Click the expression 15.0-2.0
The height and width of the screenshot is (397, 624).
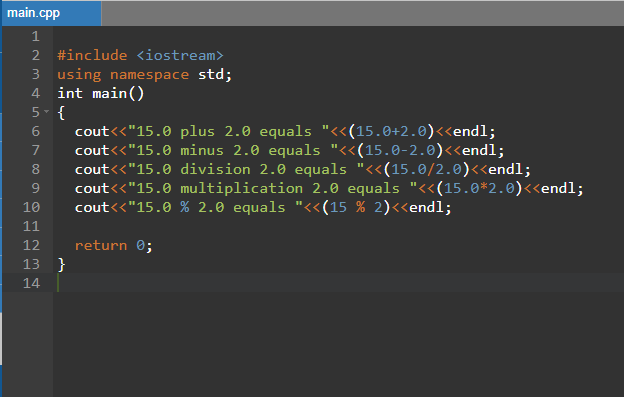click(400, 150)
